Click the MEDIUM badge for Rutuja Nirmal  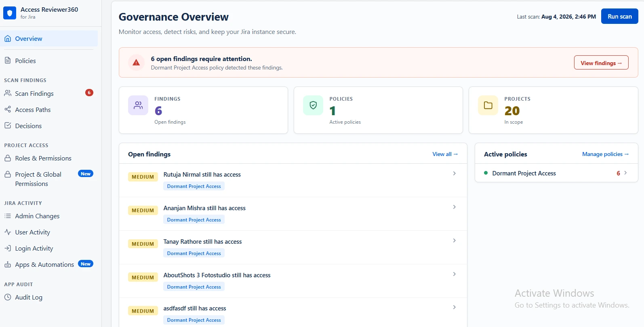tap(143, 177)
